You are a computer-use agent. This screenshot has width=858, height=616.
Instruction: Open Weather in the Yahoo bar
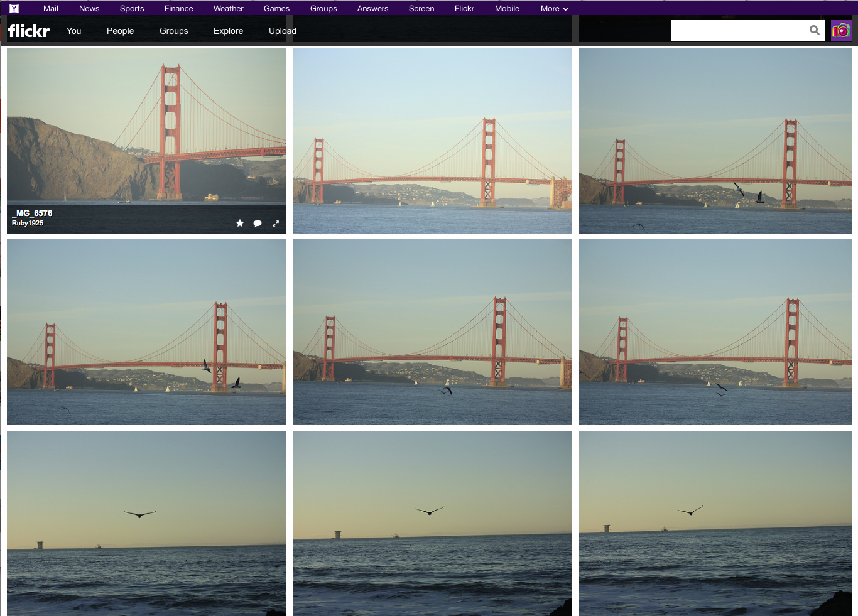228,9
